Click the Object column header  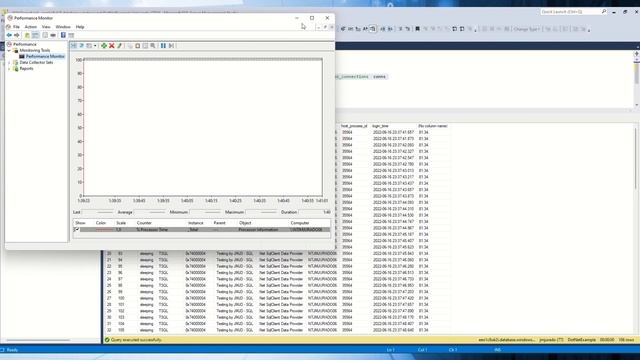245,223
